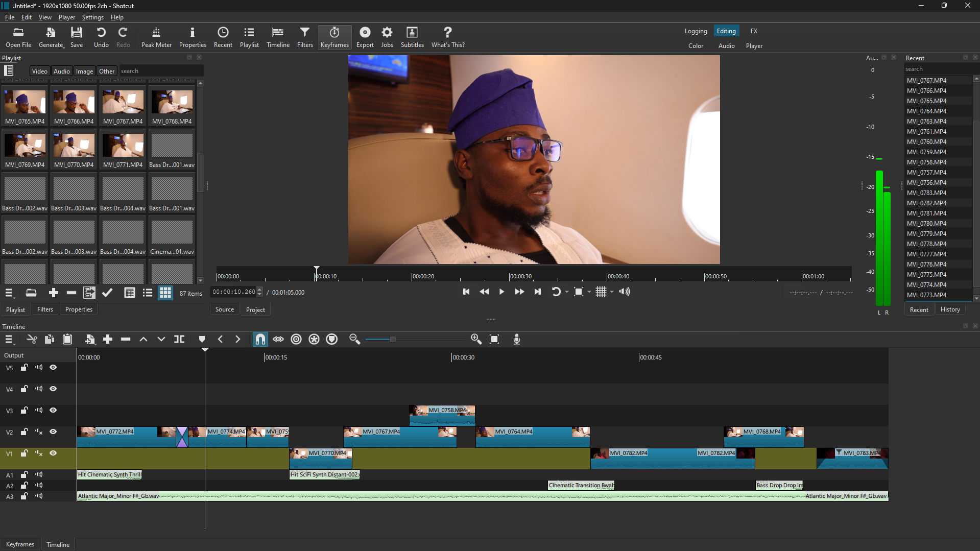The height and width of the screenshot is (551, 980).
Task: Open the Settings menu
Action: pos(92,17)
